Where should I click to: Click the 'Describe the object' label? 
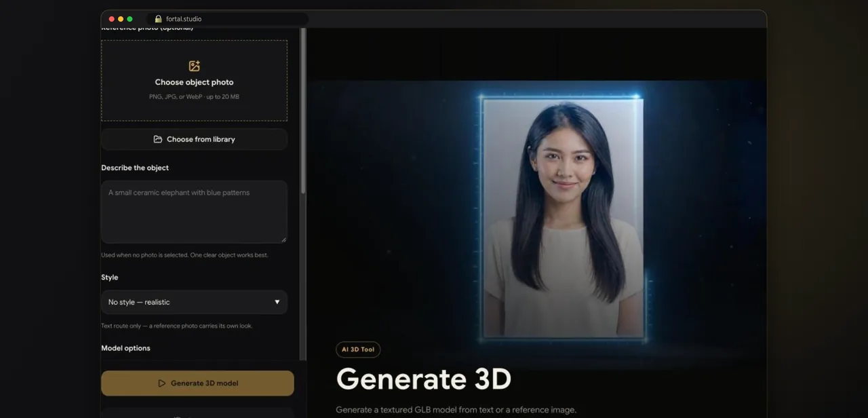tap(135, 168)
